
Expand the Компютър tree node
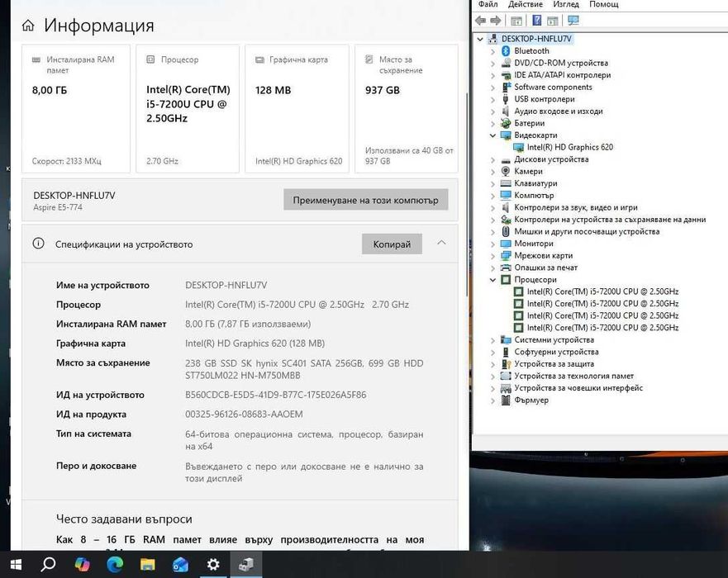pyautogui.click(x=493, y=196)
